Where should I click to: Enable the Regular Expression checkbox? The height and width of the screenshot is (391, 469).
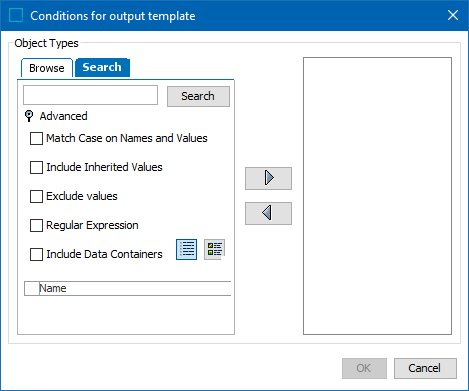click(36, 225)
